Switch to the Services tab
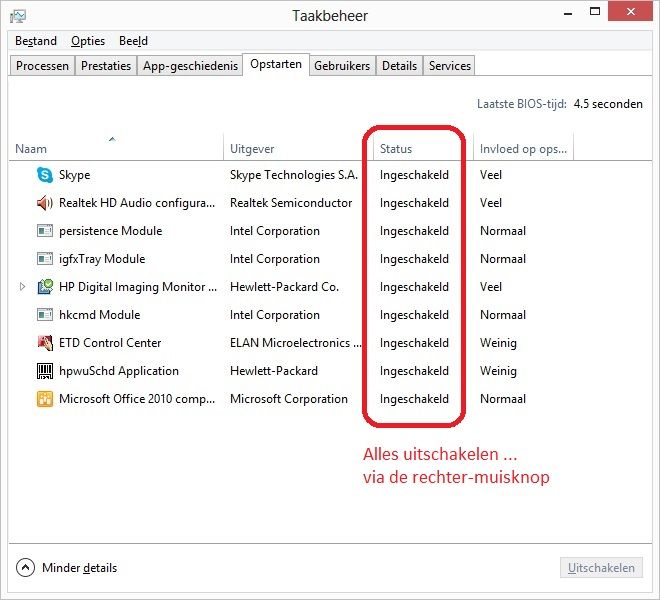 pos(450,66)
